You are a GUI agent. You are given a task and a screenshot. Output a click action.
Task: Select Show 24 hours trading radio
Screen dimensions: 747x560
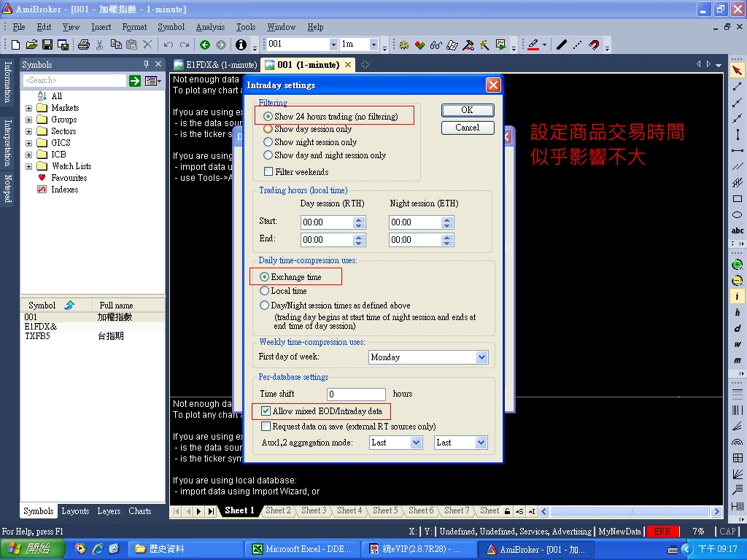(x=268, y=116)
